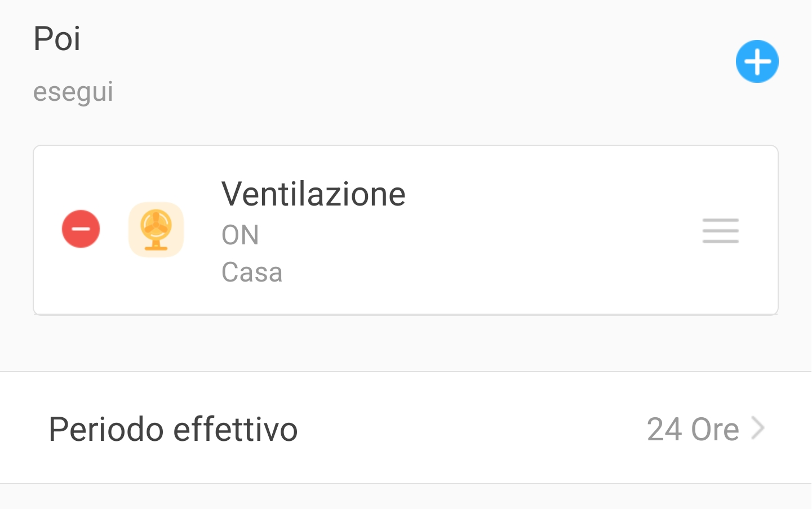This screenshot has width=812, height=509.
Task: Tap the ON state of Ventilazione
Action: point(240,235)
